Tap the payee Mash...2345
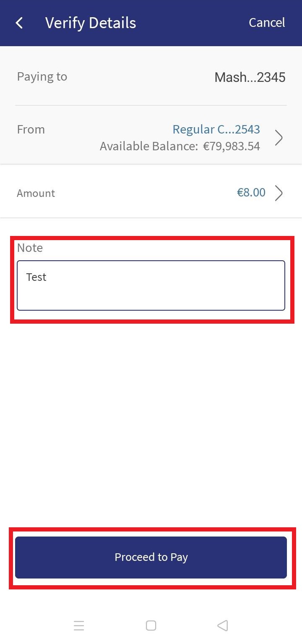302x644 pixels. pyautogui.click(x=250, y=77)
